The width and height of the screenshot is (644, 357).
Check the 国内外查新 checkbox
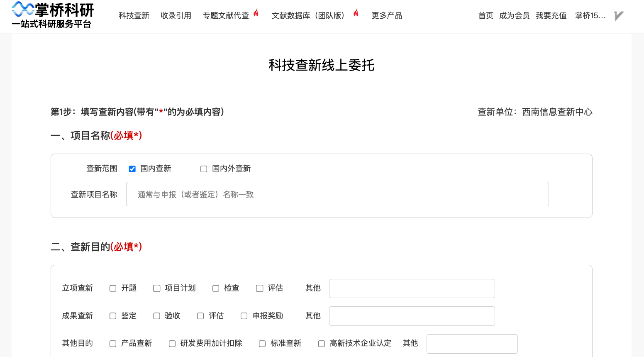[x=204, y=169]
